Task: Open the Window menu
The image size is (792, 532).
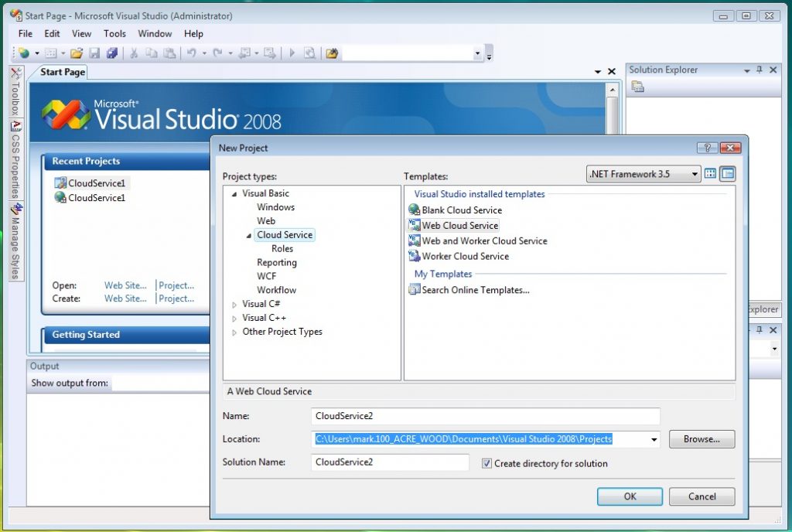Action: (155, 34)
